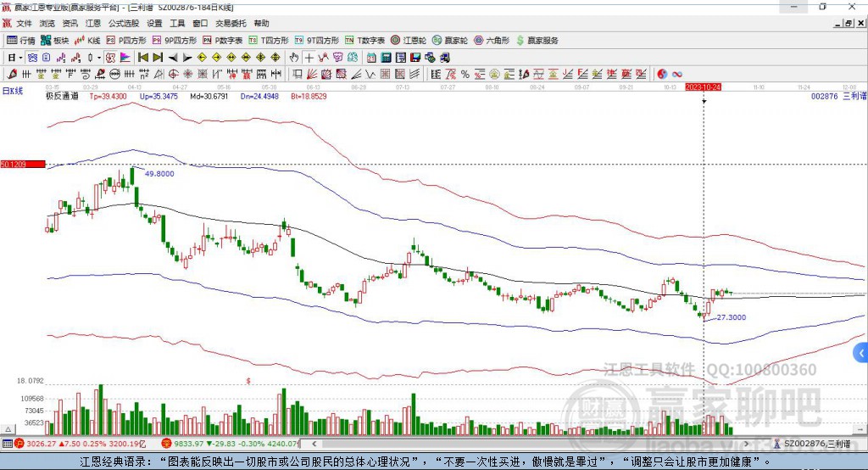Click the Tp=39.4300 value
868x470 pixels.
(x=108, y=96)
